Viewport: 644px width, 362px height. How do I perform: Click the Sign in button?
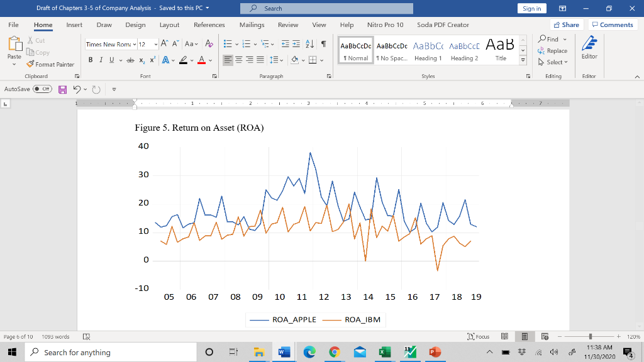tap(531, 8)
